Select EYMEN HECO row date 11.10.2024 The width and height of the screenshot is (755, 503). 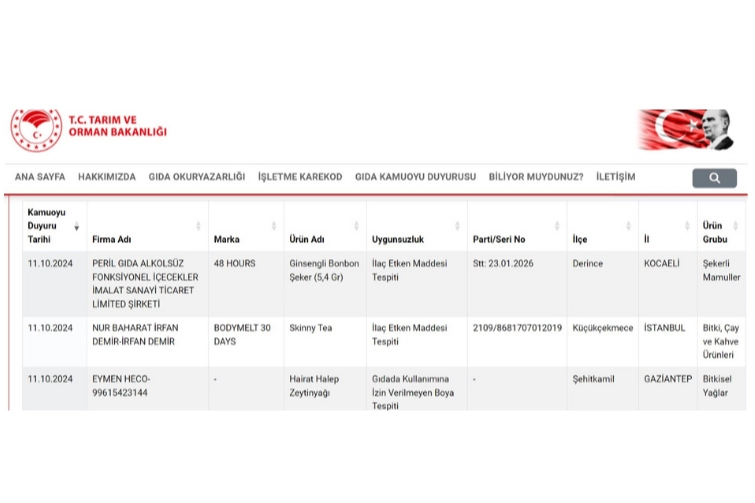(54, 388)
